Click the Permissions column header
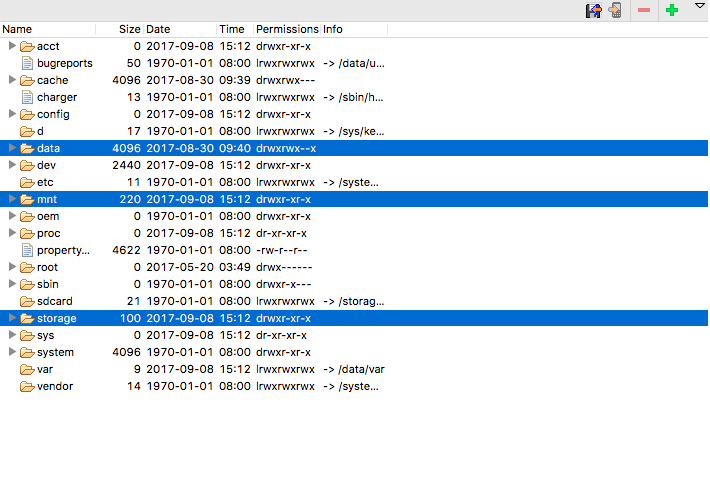This screenshot has height=483, width=710. [287, 29]
